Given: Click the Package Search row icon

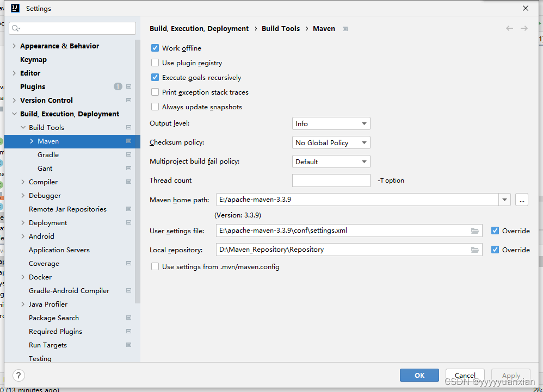Looking at the screenshot, I should click(x=128, y=318).
